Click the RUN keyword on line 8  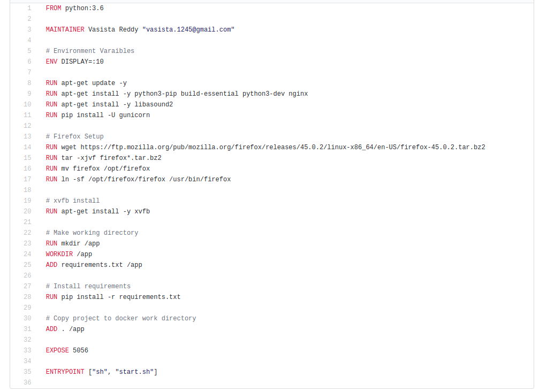pyautogui.click(x=51, y=83)
